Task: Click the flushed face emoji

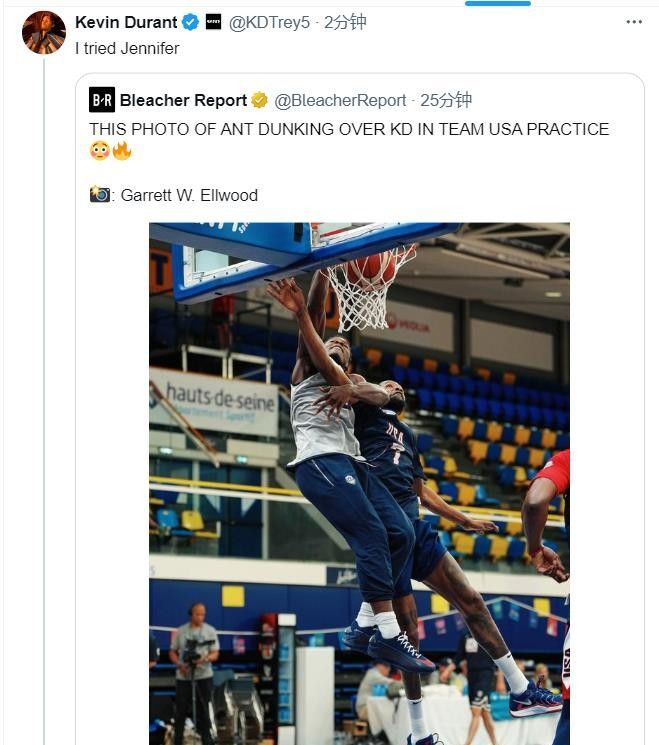Action: (x=99, y=151)
